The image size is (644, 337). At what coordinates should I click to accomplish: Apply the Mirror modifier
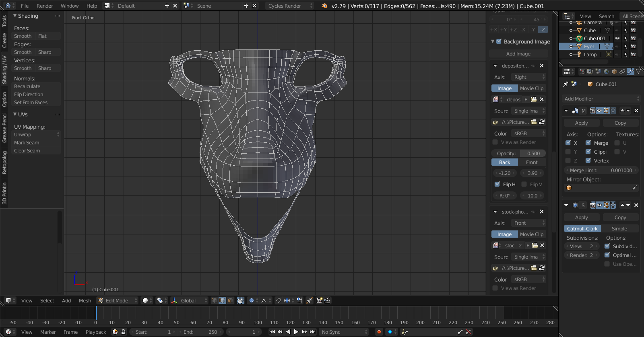click(582, 123)
